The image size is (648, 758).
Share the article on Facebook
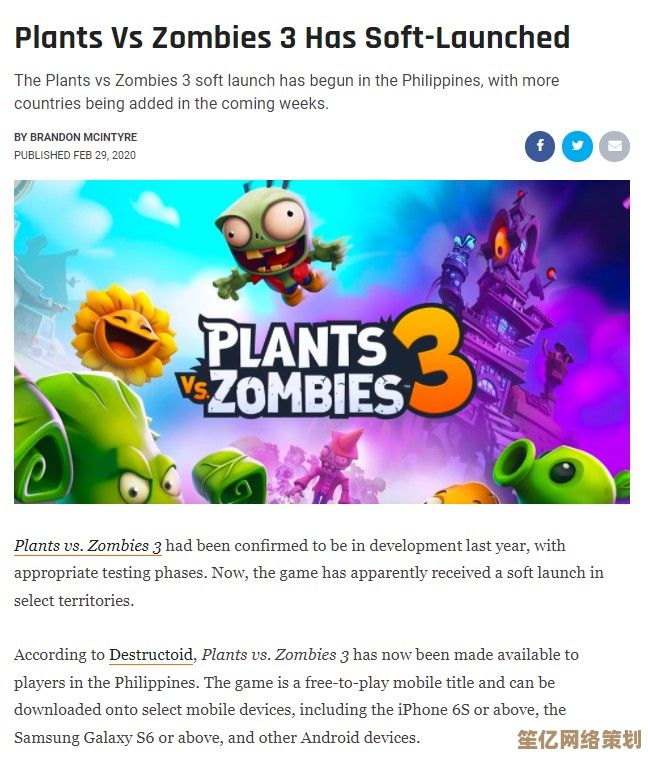(x=540, y=146)
